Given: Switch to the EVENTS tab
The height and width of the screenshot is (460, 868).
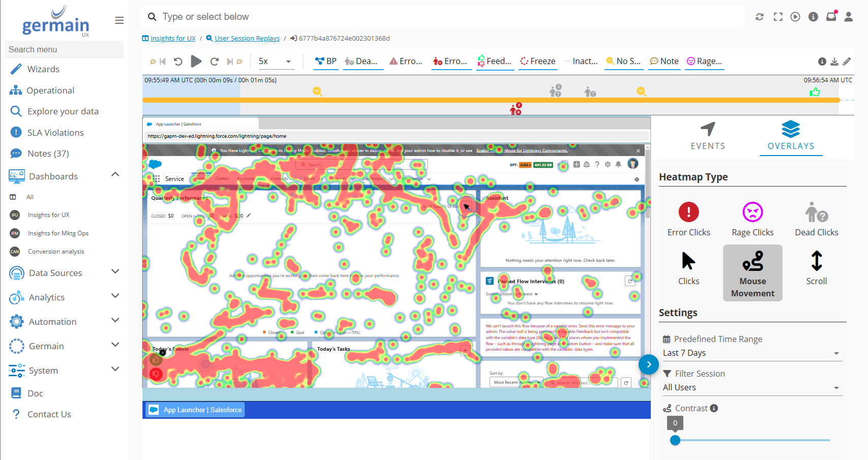Looking at the screenshot, I should coord(708,136).
